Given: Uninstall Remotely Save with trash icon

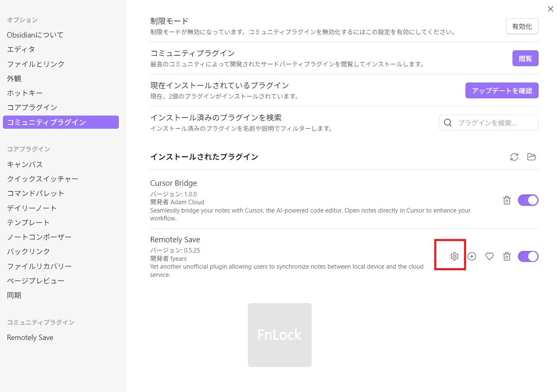Looking at the screenshot, I should point(507,256).
